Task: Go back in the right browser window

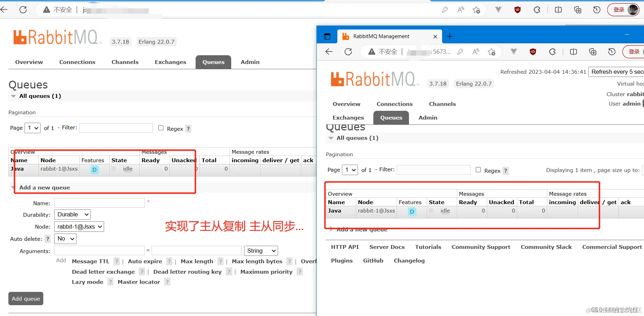Action: (329, 52)
